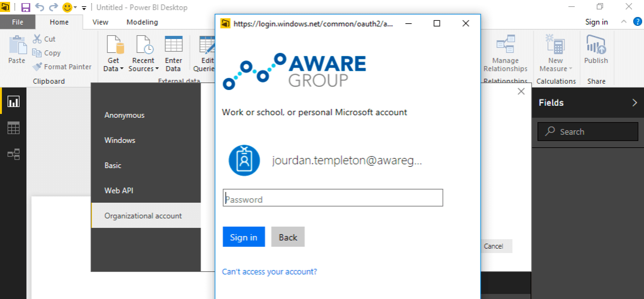Switch to the Modeling tab

point(142,22)
